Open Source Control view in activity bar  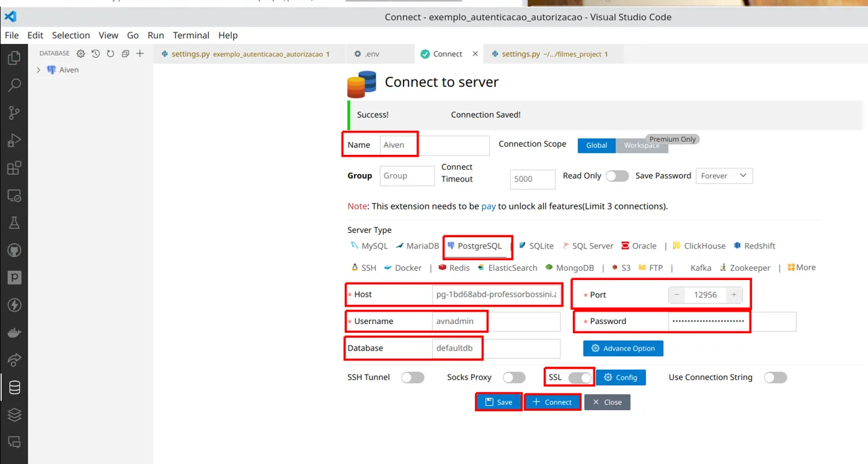(14, 113)
